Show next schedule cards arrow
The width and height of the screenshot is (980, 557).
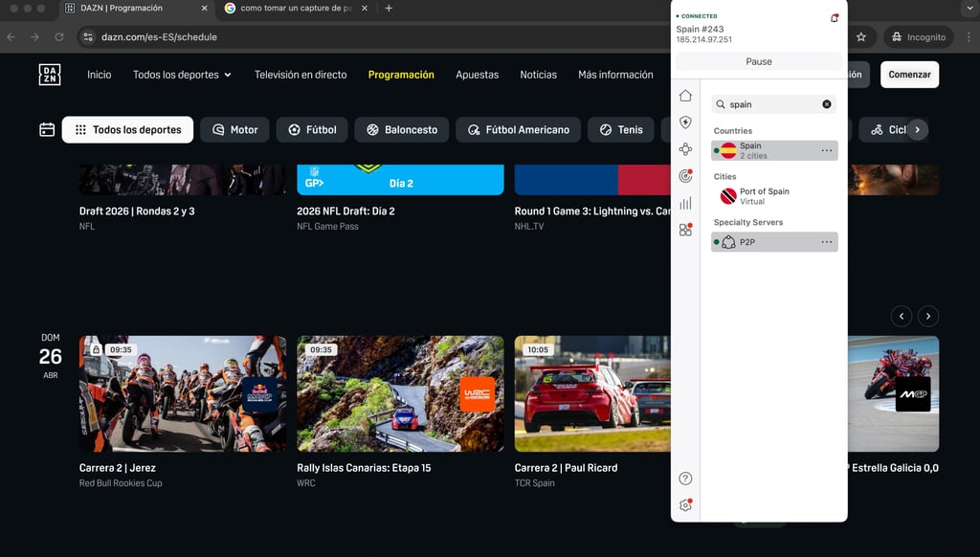click(928, 317)
